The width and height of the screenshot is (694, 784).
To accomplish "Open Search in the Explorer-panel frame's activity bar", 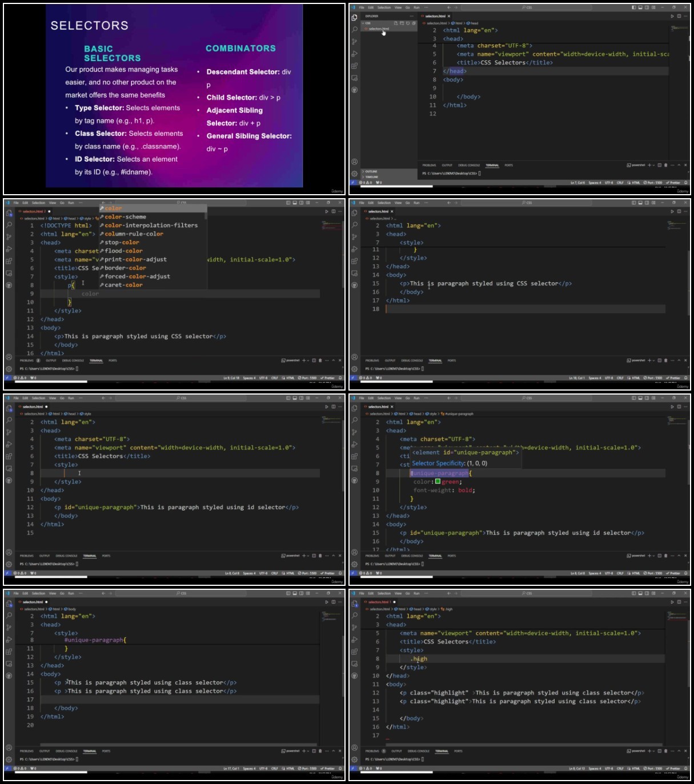I will pyautogui.click(x=355, y=29).
